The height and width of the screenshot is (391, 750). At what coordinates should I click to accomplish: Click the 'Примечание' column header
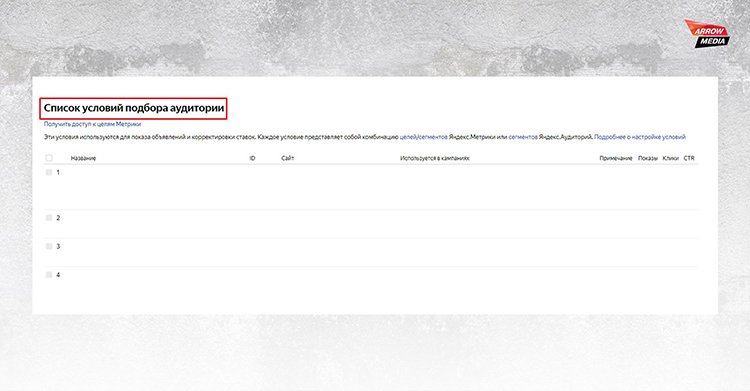pyautogui.click(x=616, y=158)
